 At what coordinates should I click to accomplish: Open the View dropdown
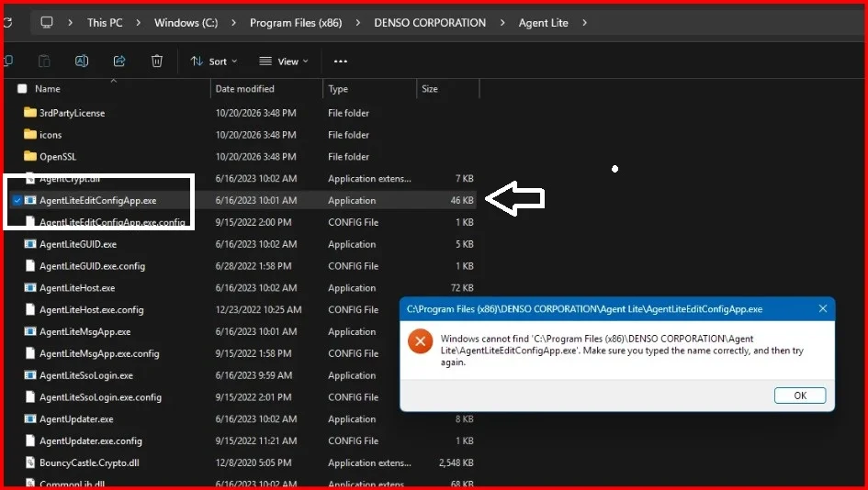(x=284, y=61)
